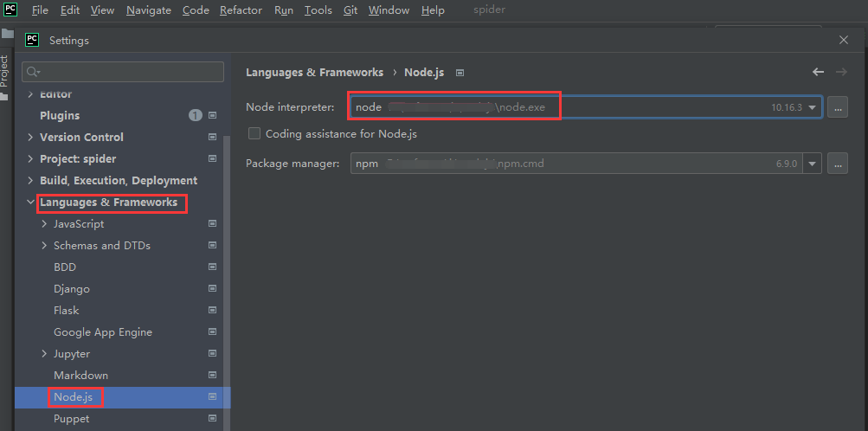Click project-level icon next to Plugins

pyautogui.click(x=212, y=116)
